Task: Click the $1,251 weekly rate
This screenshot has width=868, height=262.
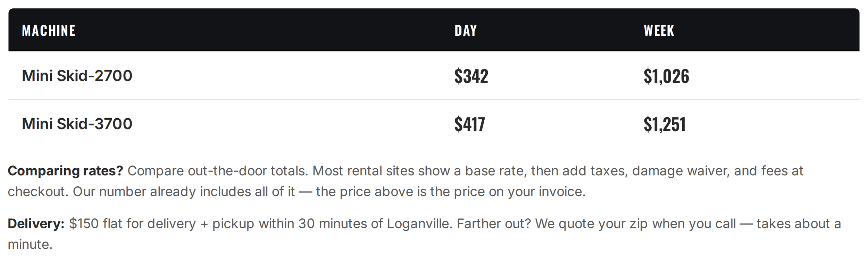Action: (665, 124)
